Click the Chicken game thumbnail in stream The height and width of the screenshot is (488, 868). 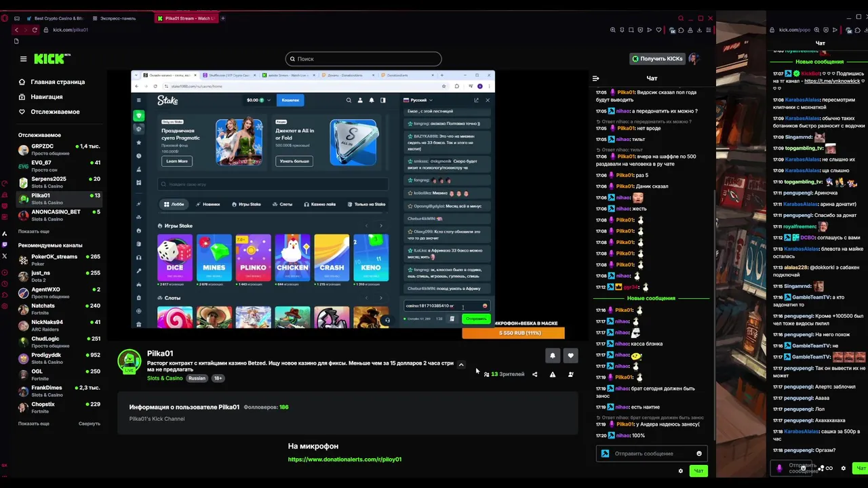[292, 258]
